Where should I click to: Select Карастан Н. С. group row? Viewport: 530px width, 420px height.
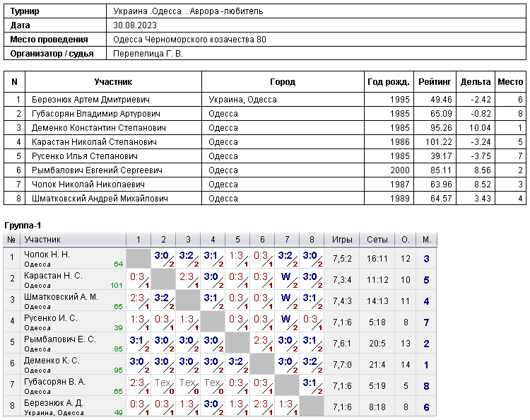(220, 280)
